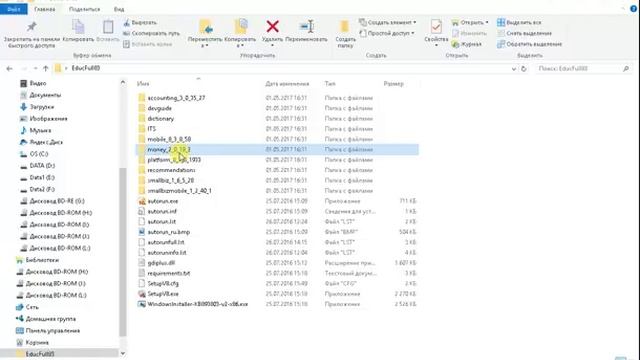Screen dimensions: 640x360
Task: Select the DATA (D:) drive
Action: [x=38, y=166]
